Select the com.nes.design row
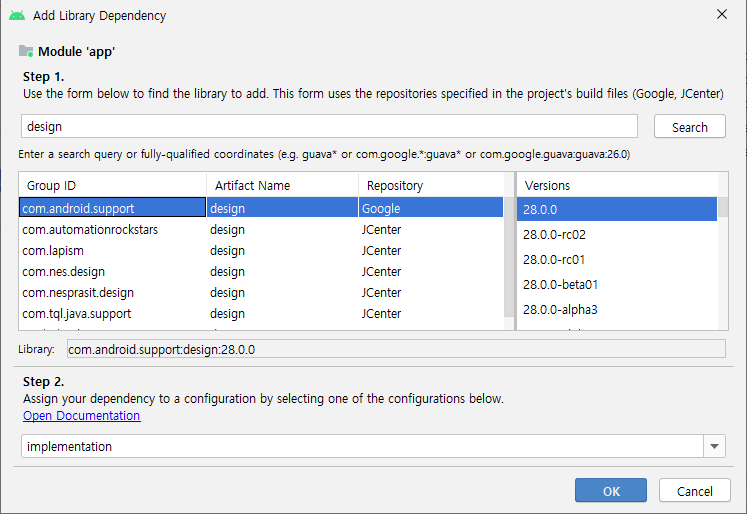The image size is (747, 514). click(261, 271)
